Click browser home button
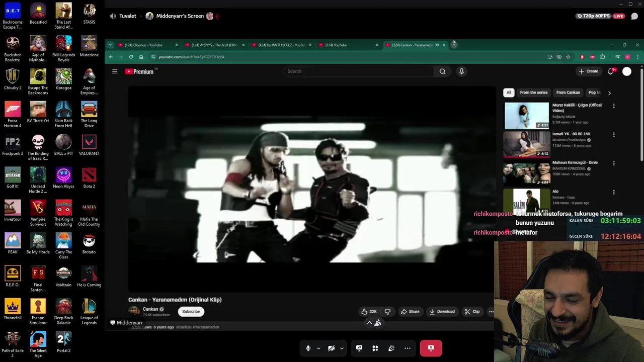644x362 pixels. [141, 57]
